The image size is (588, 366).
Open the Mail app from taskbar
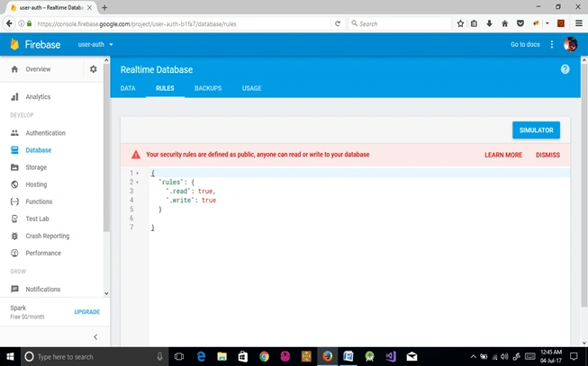tap(412, 357)
